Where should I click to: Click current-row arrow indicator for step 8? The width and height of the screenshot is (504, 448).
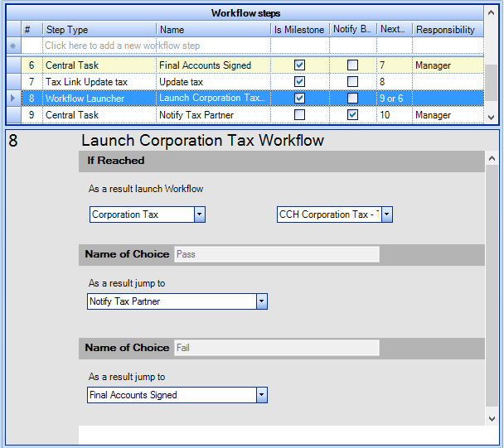point(13,99)
